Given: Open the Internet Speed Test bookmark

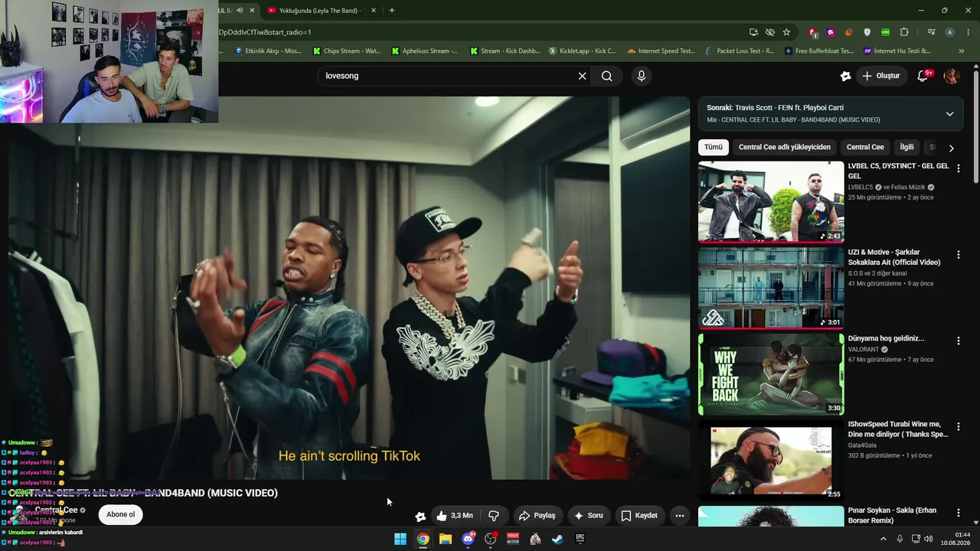Looking at the screenshot, I should pos(661,51).
